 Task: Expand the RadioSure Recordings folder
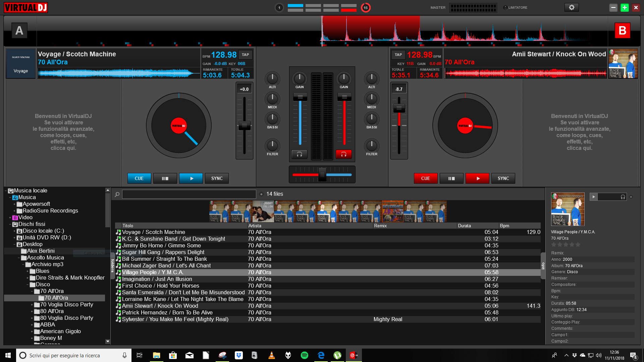14,211
